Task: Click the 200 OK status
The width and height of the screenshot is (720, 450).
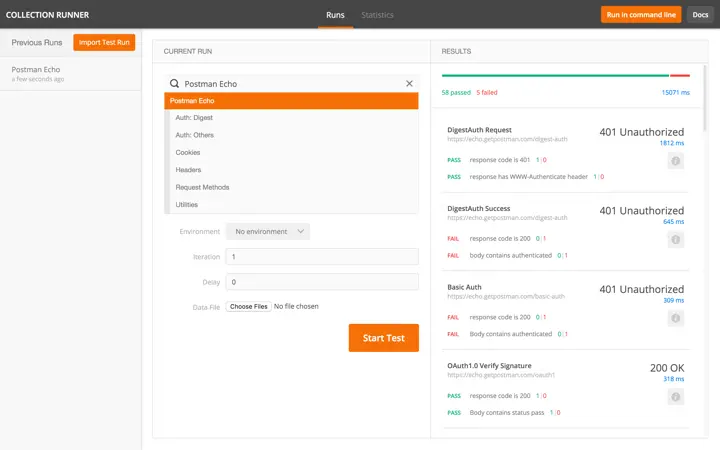Action: tap(667, 368)
